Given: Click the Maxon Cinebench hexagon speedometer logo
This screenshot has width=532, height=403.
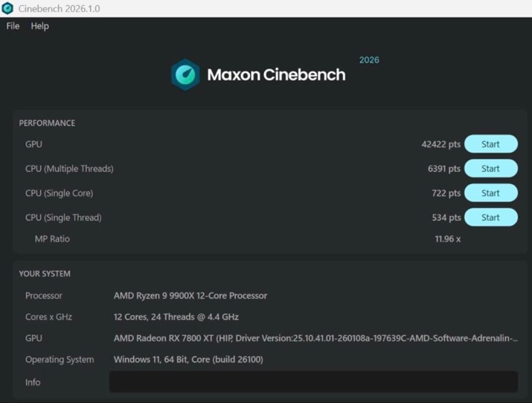Looking at the screenshot, I should (x=185, y=75).
